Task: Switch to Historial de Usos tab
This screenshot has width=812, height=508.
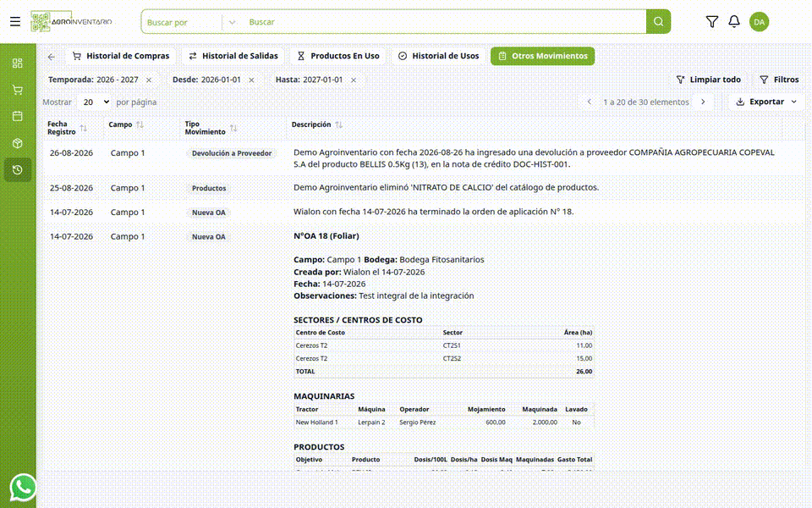Action: (438, 56)
